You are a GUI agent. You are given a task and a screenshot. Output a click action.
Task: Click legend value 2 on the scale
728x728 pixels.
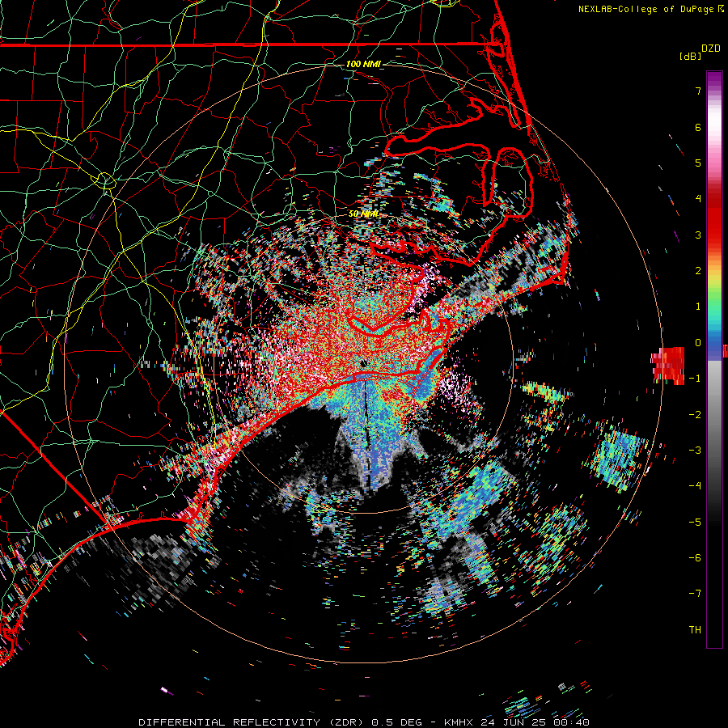click(698, 271)
